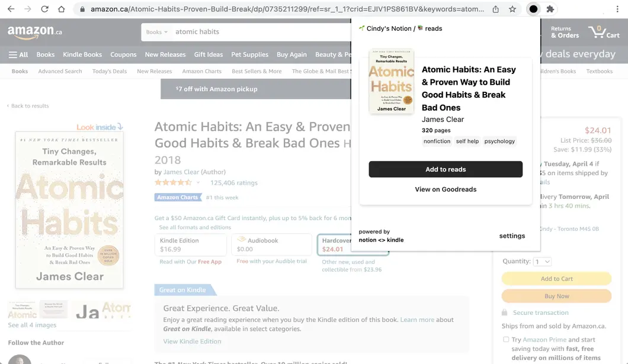628x364 pixels.
Task: Check the Try Amazon Prime checkbox
Action: pyautogui.click(x=507, y=339)
